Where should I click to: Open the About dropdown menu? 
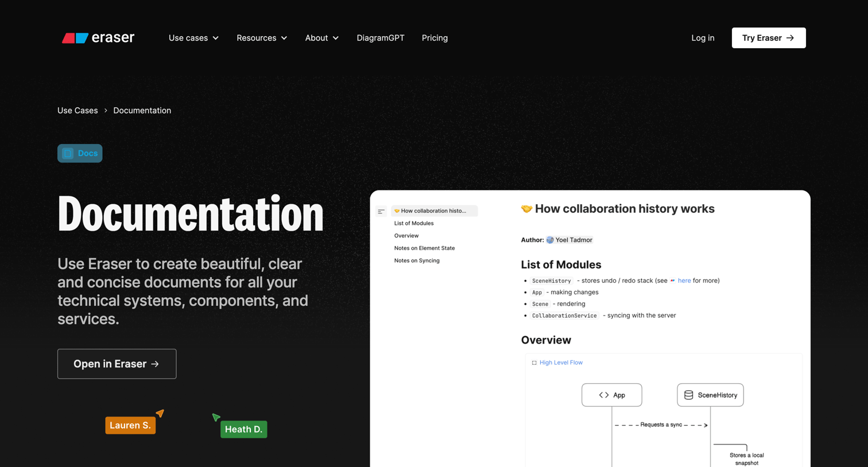pos(321,38)
